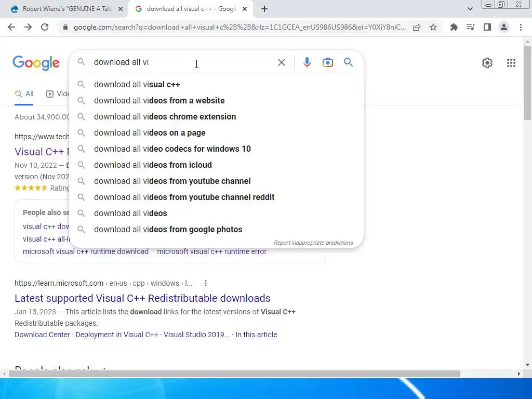Screen dimensions: 532x399
Task: Click the horizontal scrollbar thumb
Action: (234, 374)
